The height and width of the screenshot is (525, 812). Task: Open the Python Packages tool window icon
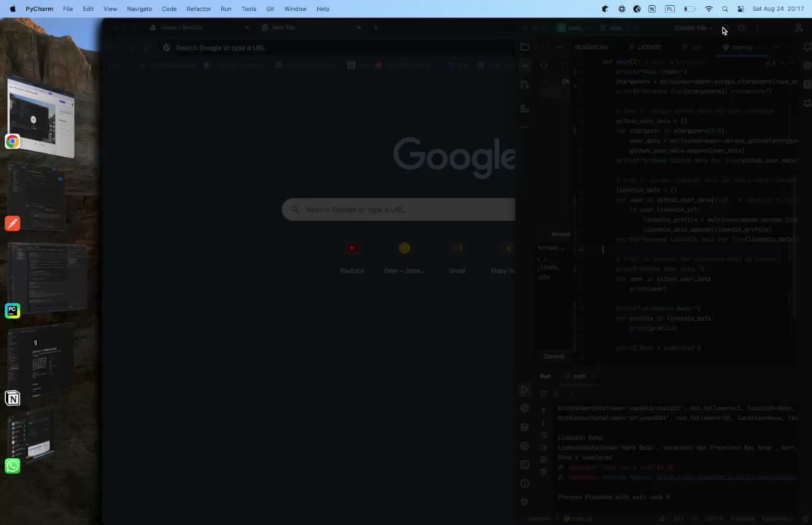525,427
